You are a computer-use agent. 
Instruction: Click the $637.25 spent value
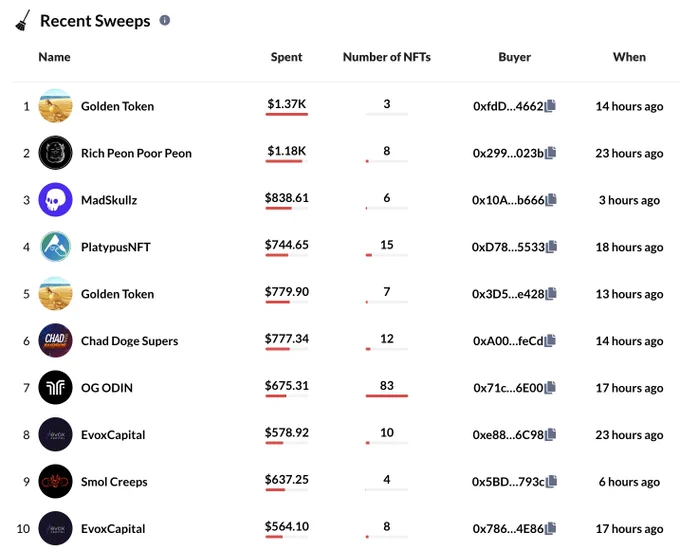[287, 479]
